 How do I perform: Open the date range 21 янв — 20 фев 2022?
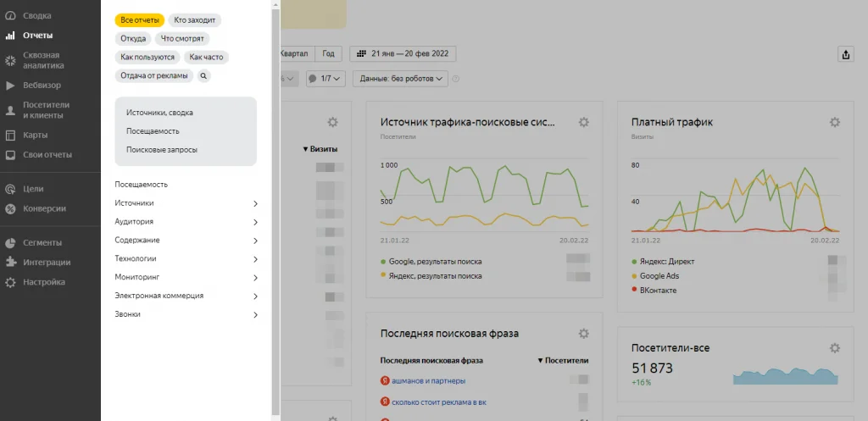pyautogui.click(x=404, y=54)
